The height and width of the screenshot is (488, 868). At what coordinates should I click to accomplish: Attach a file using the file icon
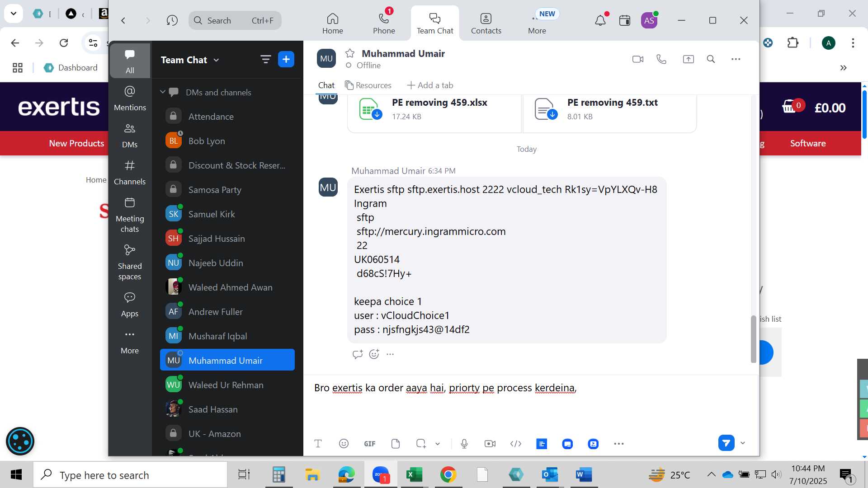pos(396,444)
